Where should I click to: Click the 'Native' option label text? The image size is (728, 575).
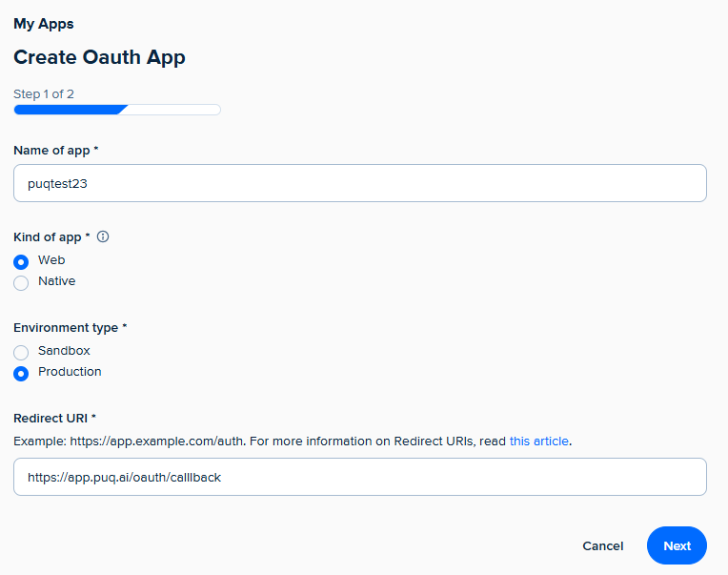[x=56, y=281]
